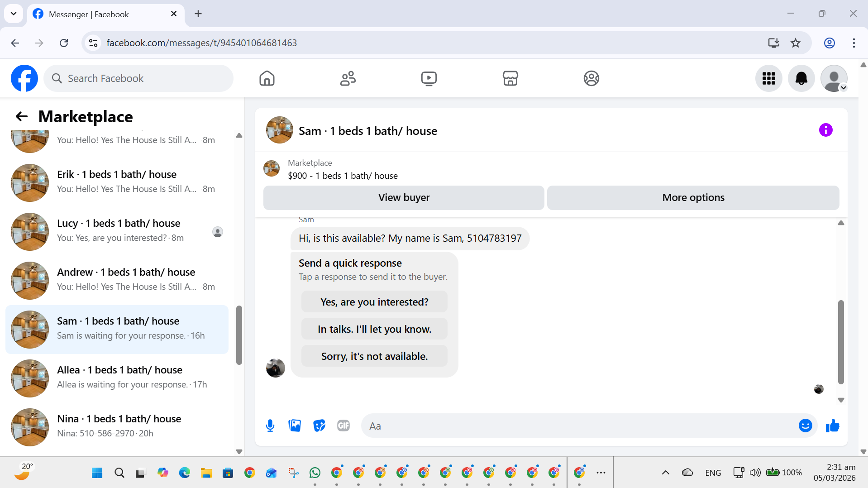
Task: Click the message text field
Action: point(579,426)
